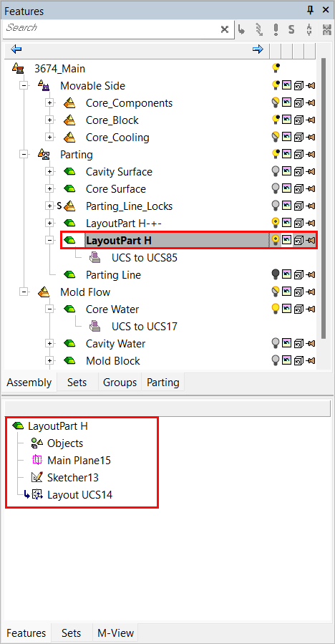Screen dimensions: 335x644
Task: Click the exclamation filter icon in toolbar
Action: (x=276, y=29)
